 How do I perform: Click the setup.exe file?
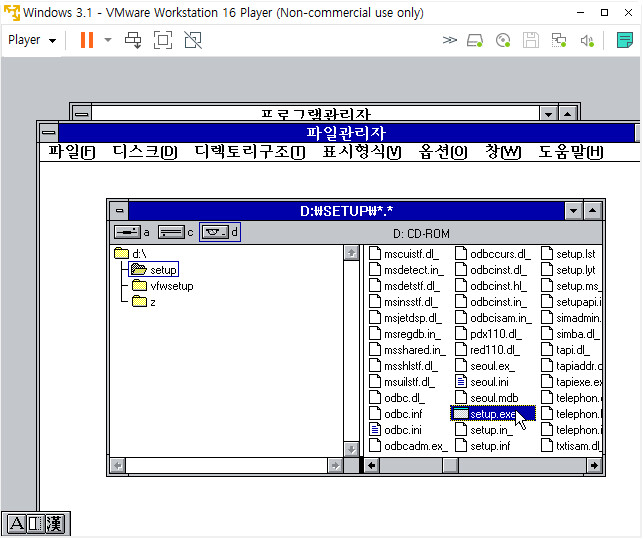492,413
